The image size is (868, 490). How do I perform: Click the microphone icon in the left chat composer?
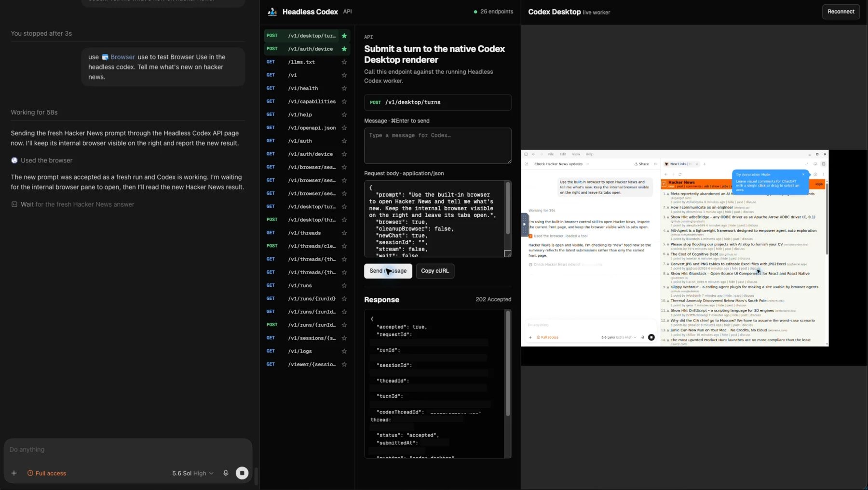pyautogui.click(x=226, y=473)
